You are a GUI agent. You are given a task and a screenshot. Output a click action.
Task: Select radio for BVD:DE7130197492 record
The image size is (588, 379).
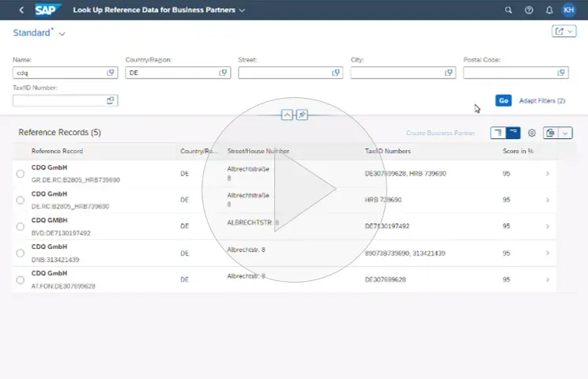pyautogui.click(x=21, y=227)
